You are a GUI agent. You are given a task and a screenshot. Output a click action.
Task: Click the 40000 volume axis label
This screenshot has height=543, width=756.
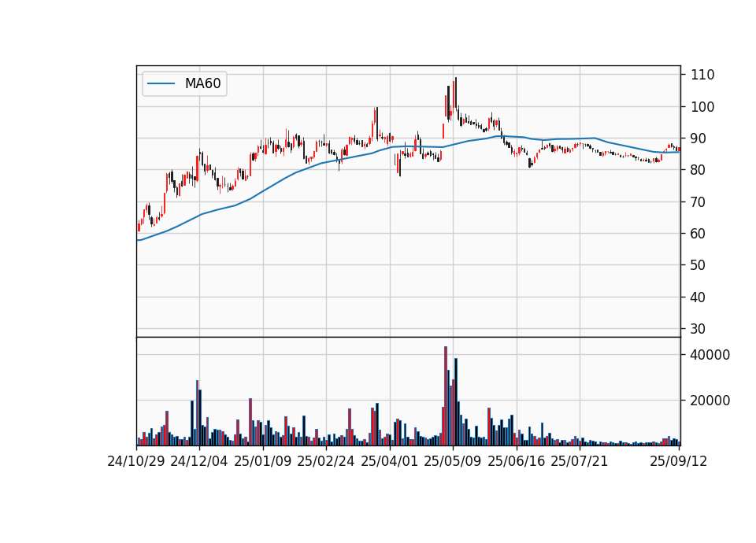710,355
